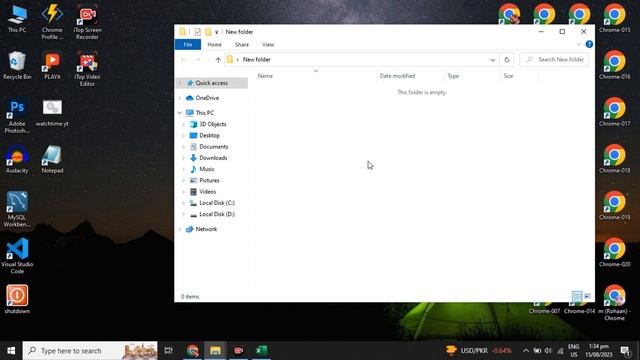Image resolution: width=640 pixels, height=360 pixels.
Task: Open Local Disk (C:) in navigation pane
Action: pos(217,203)
